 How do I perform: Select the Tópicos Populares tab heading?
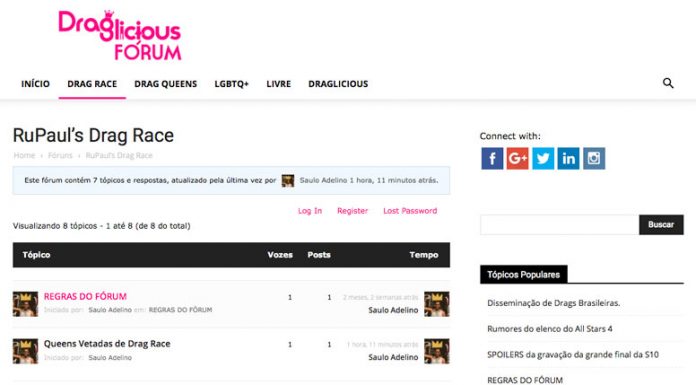(x=524, y=274)
